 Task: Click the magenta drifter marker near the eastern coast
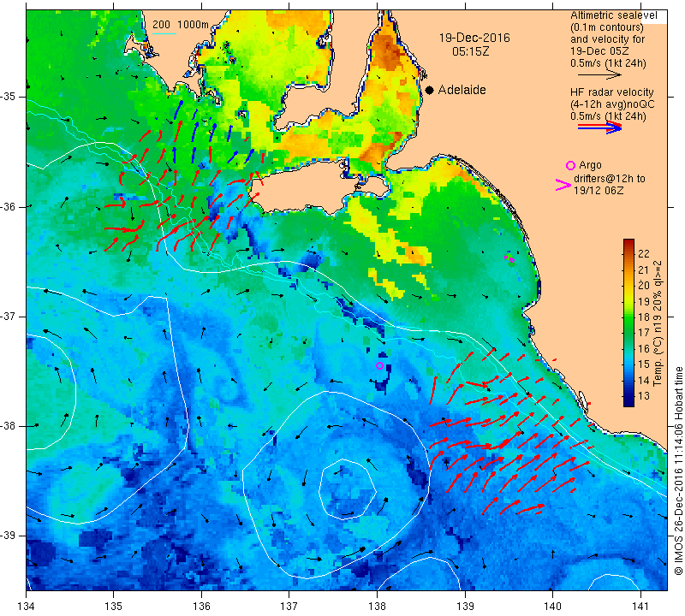(510, 259)
